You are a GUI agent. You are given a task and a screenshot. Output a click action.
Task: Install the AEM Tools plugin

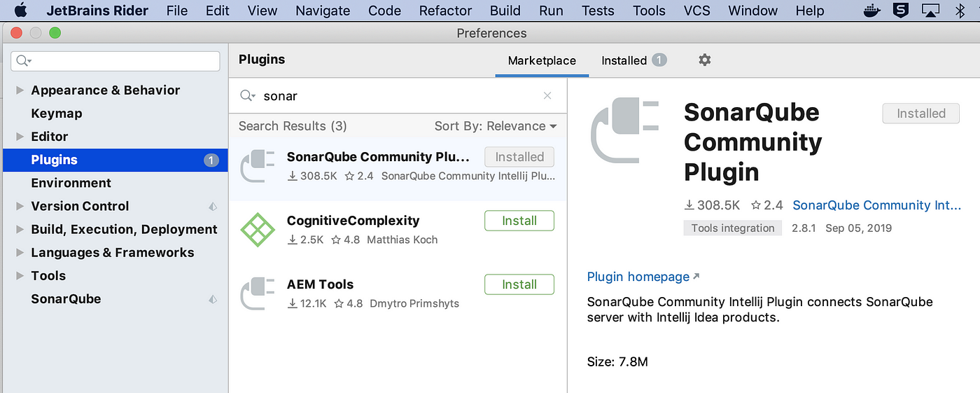point(519,284)
